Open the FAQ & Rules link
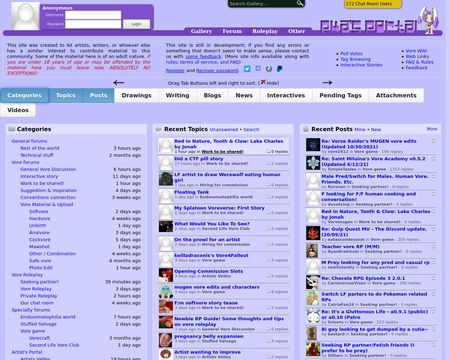Screen dimensions: 450x360 point(419,62)
